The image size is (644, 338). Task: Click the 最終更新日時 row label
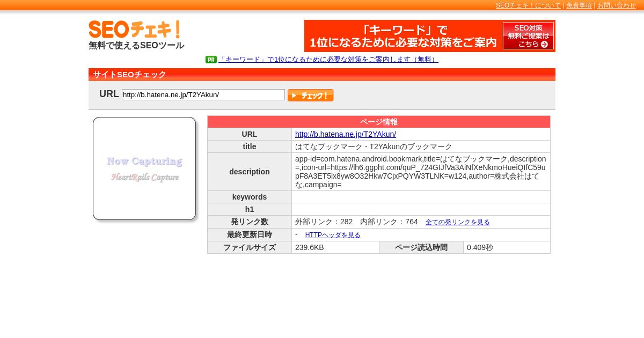[250, 234]
